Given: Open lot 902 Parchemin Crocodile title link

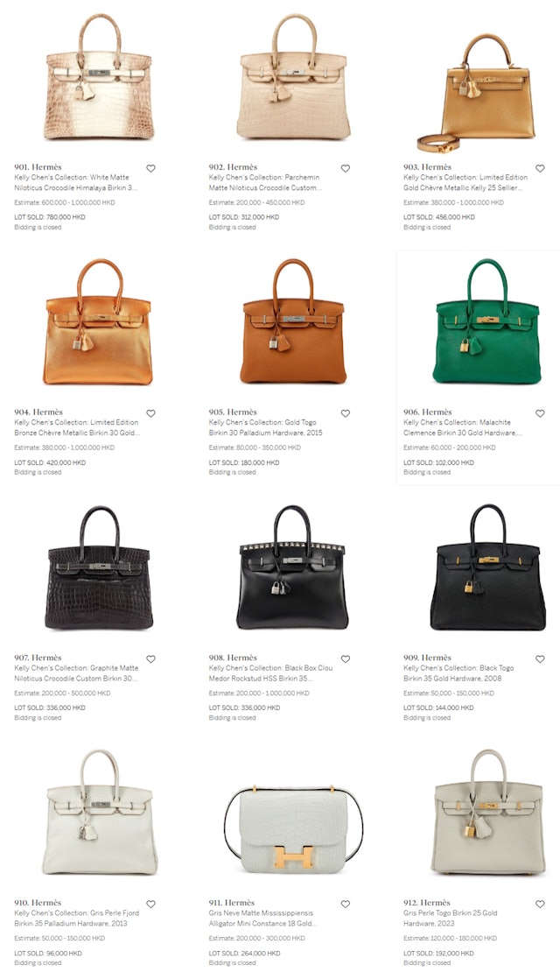Looking at the screenshot, I should [265, 182].
